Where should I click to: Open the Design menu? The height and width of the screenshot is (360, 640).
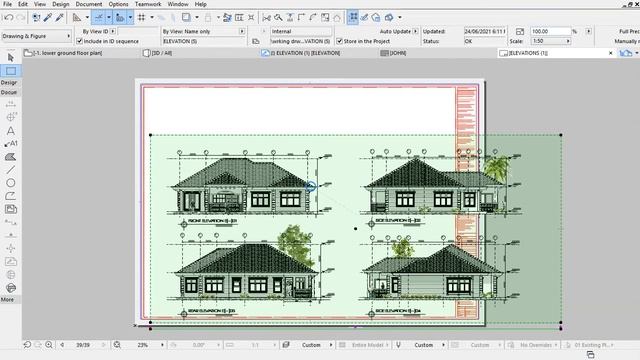tap(60, 4)
